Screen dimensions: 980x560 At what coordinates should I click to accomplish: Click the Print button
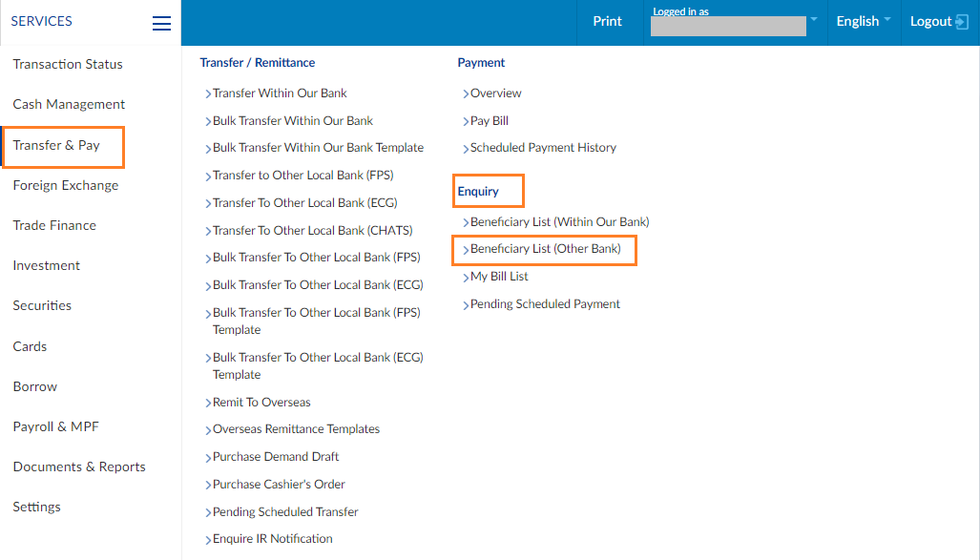pos(607,22)
